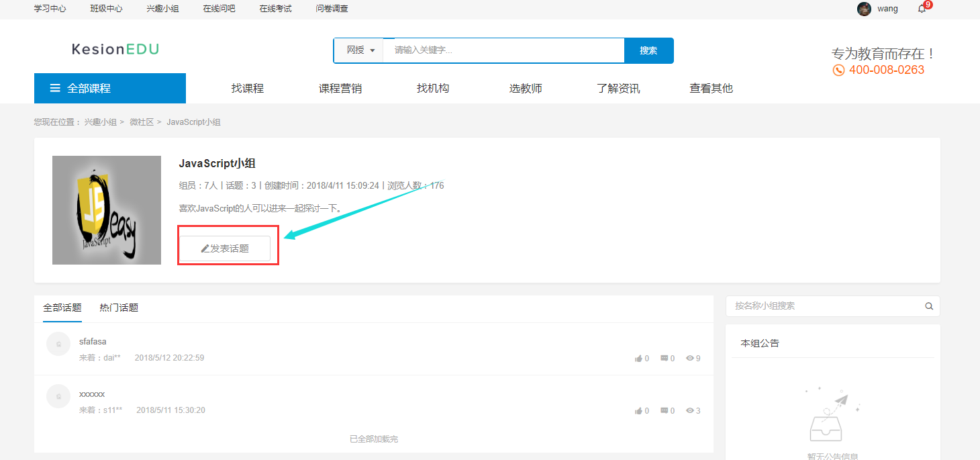Click the JavaScript小组 group thumbnail image

point(106,210)
